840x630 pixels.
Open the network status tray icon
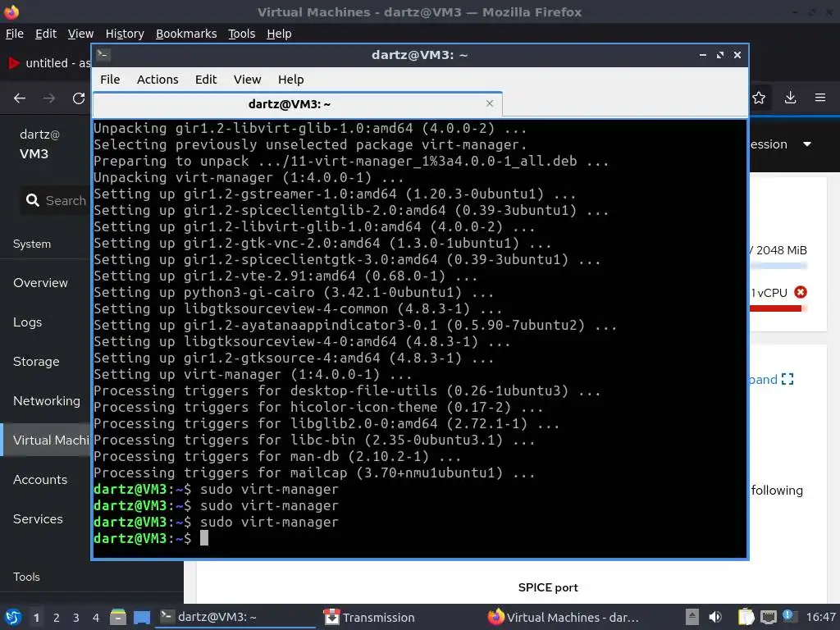click(x=768, y=617)
